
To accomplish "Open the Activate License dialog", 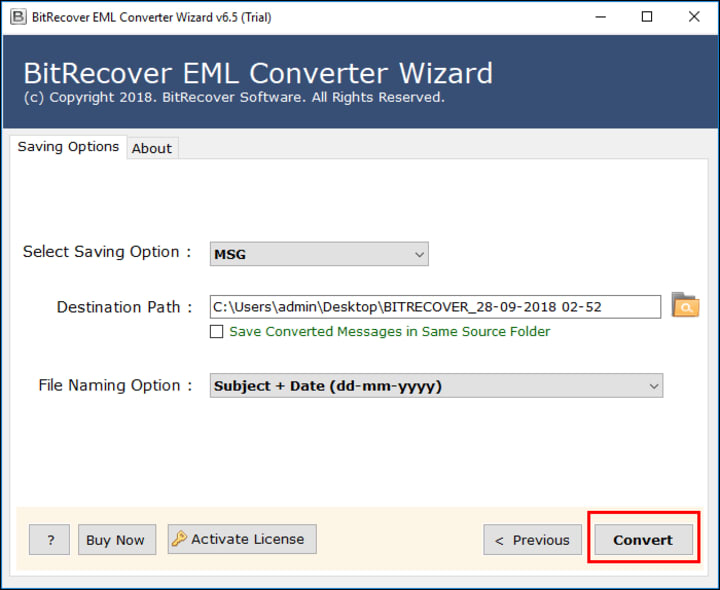I will (x=242, y=539).
